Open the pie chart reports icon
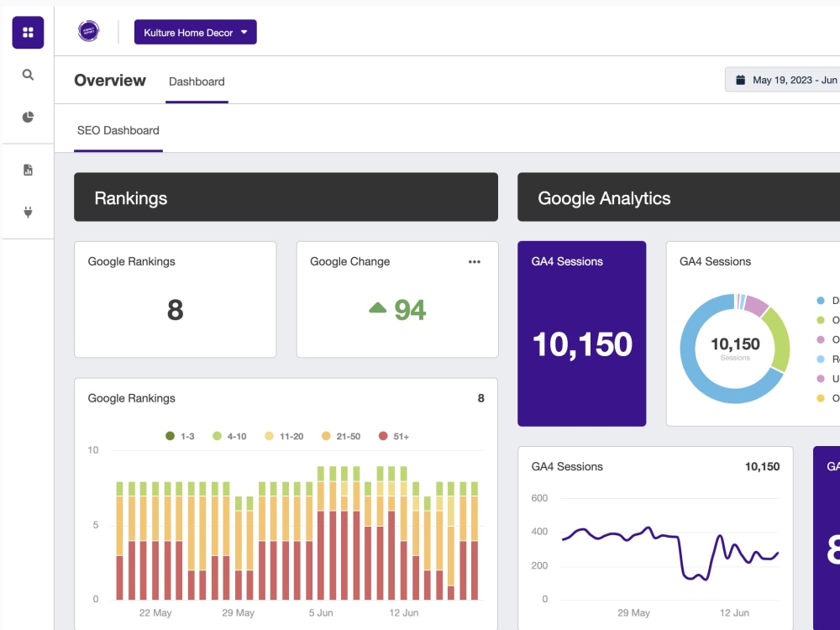This screenshot has height=630, width=840. [x=28, y=117]
